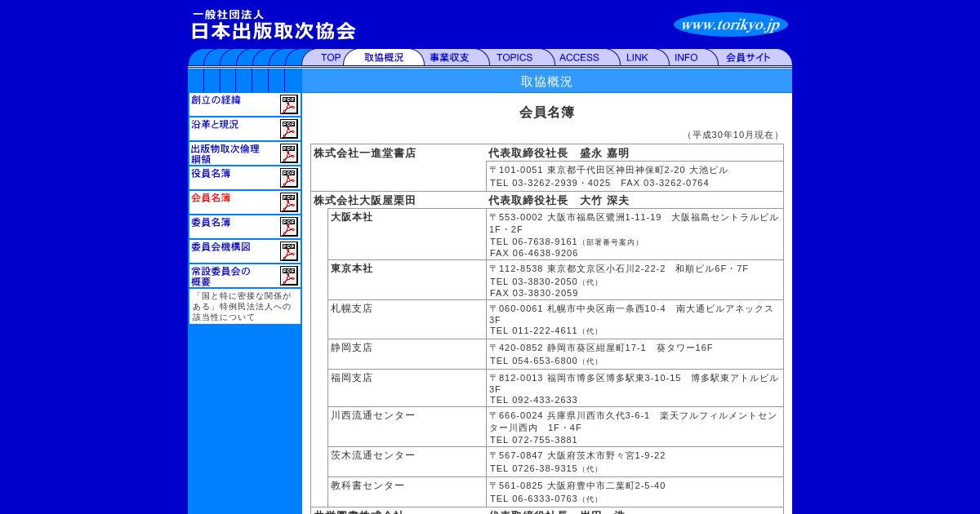Screen dimensions: 980x514
Task: Click the 福岡支店 row label
Action: [351, 378]
